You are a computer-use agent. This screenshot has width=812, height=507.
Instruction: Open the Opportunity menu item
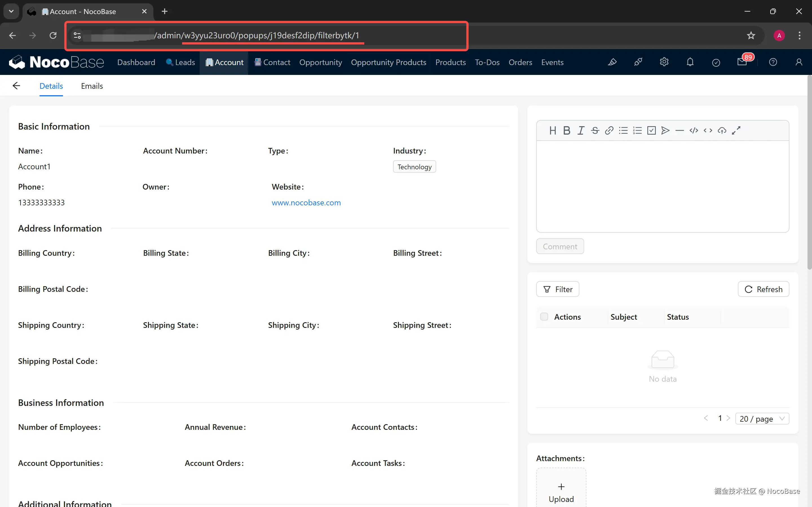click(321, 62)
